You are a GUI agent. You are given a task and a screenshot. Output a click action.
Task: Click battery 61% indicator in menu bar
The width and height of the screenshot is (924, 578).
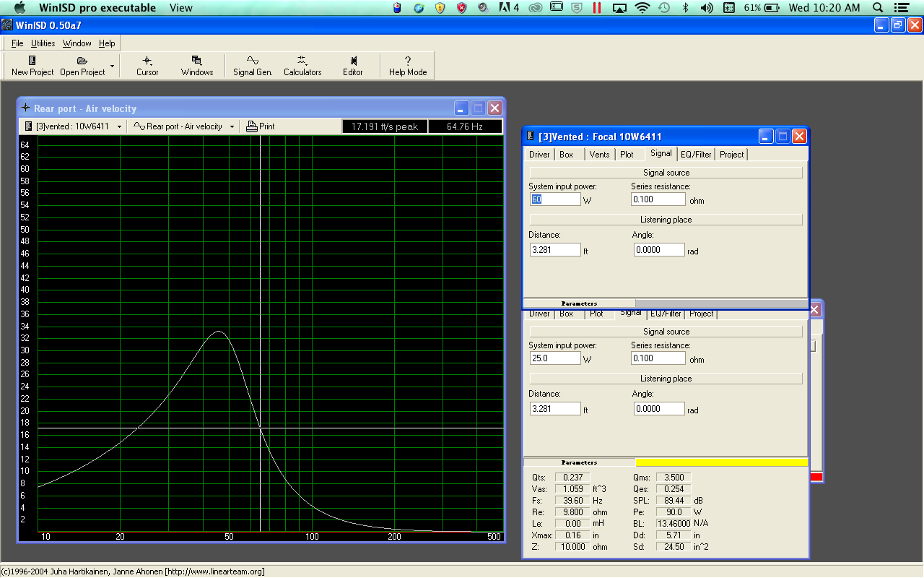(x=762, y=8)
